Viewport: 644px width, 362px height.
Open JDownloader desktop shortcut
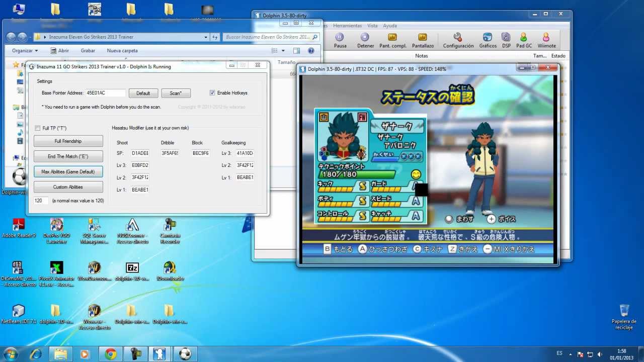(170, 271)
